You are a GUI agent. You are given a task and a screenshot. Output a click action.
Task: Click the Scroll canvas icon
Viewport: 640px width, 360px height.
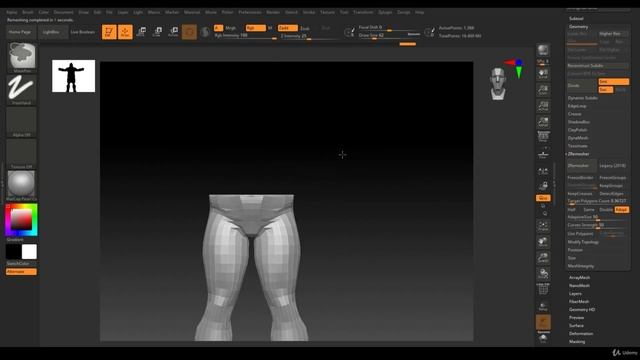pyautogui.click(x=543, y=74)
